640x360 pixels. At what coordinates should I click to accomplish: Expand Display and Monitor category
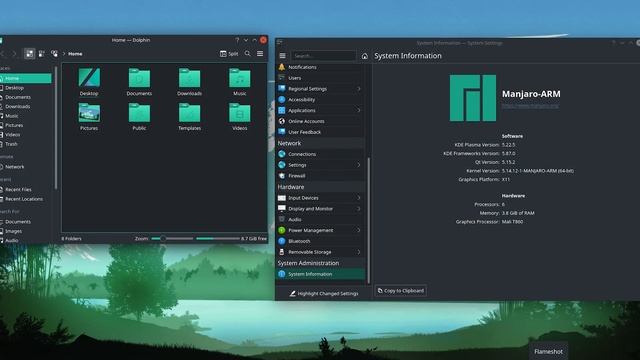pos(320,209)
